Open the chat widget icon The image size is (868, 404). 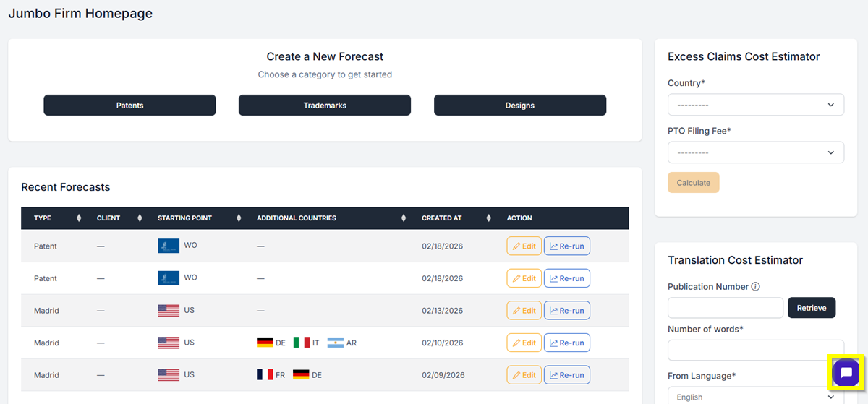pyautogui.click(x=846, y=373)
